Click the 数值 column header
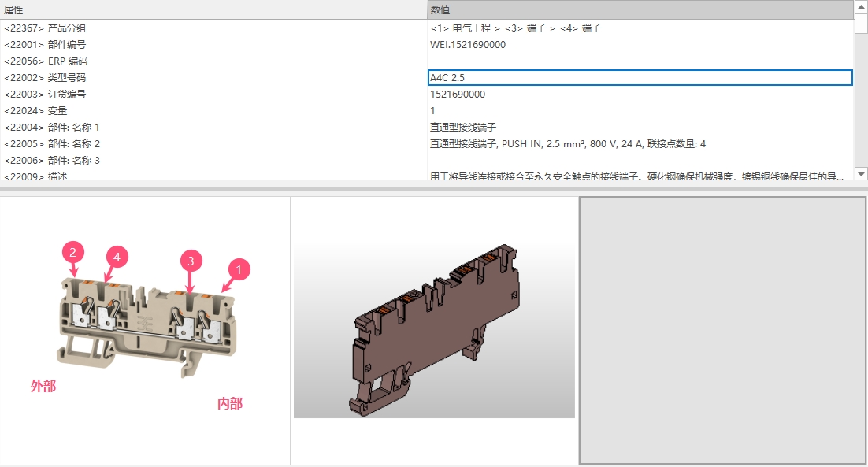868x467 pixels. (640, 9)
